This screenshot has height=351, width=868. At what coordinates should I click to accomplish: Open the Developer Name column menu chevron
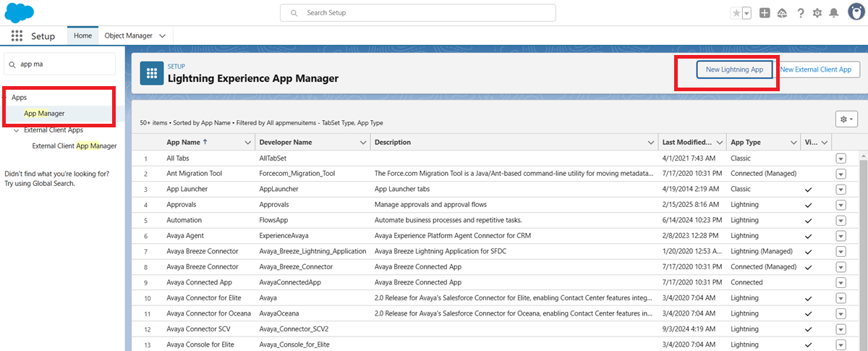coord(363,143)
